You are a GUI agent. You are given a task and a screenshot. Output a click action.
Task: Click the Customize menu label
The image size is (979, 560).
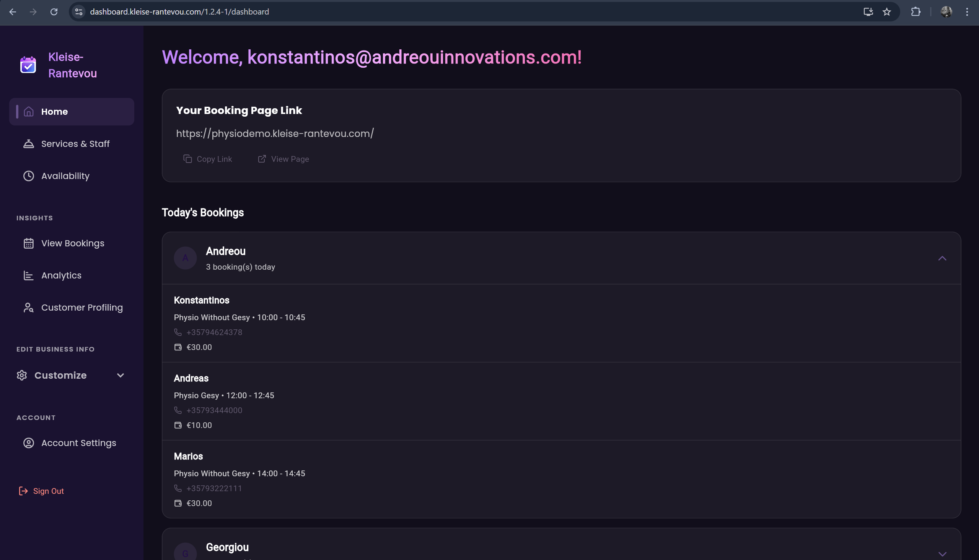click(60, 375)
